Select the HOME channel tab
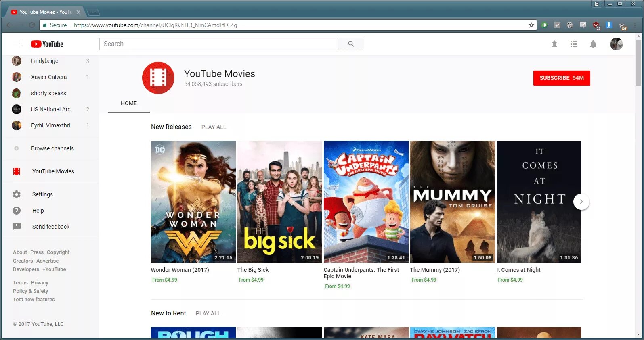Image resolution: width=644 pixels, height=340 pixels. (129, 103)
